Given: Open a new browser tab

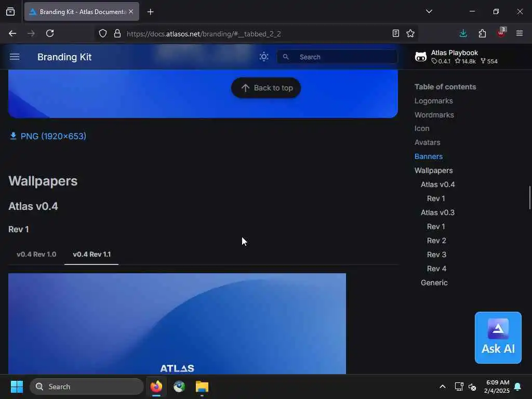Looking at the screenshot, I should click(150, 12).
